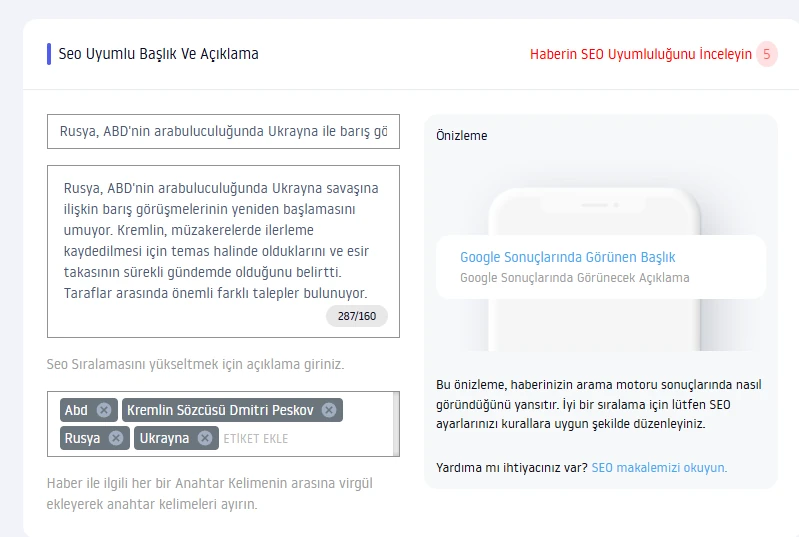Click the Ukrayna tag chip label

(164, 438)
